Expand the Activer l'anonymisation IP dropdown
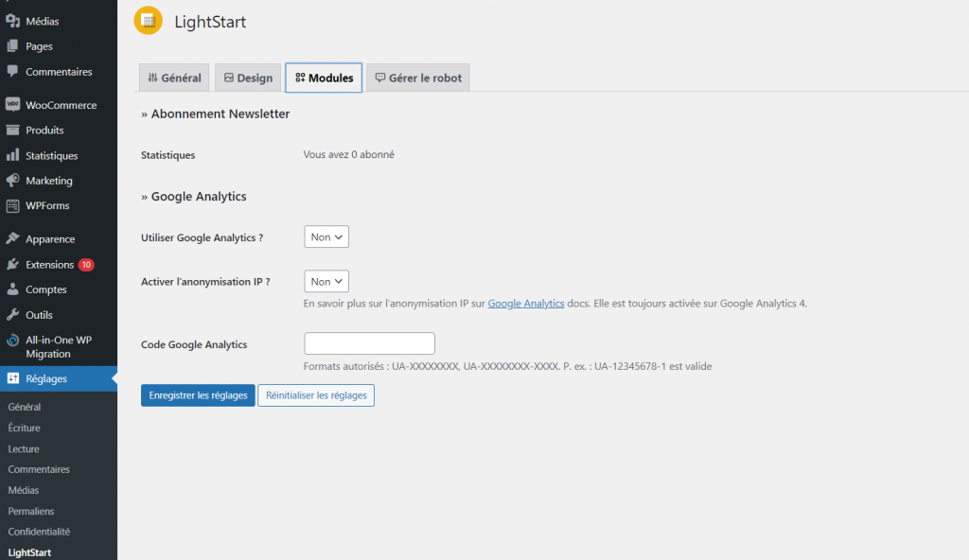 326,282
